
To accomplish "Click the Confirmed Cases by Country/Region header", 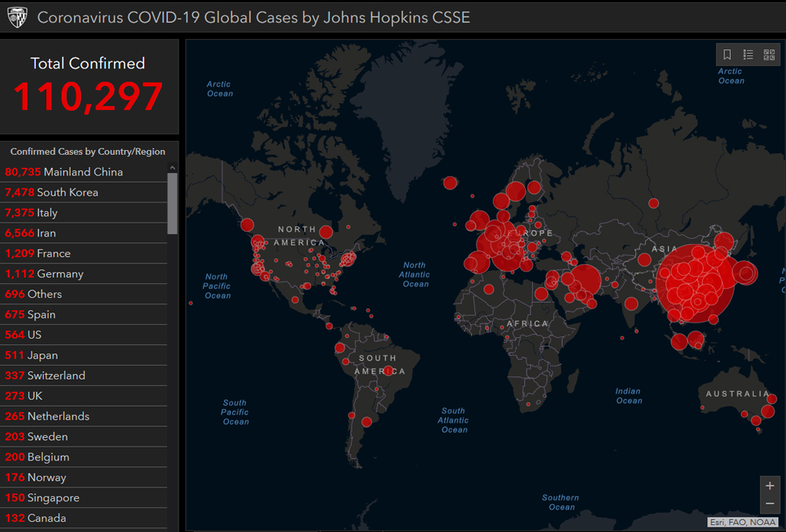I will [88, 152].
